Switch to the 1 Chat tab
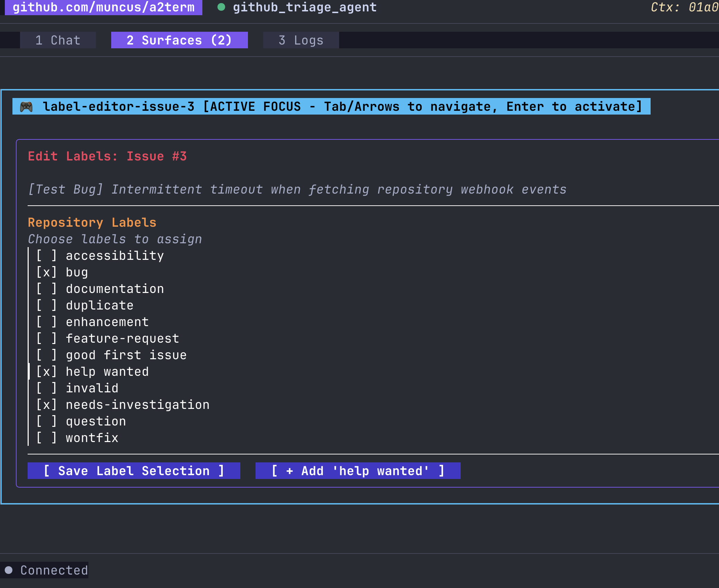719x588 pixels. pos(58,40)
